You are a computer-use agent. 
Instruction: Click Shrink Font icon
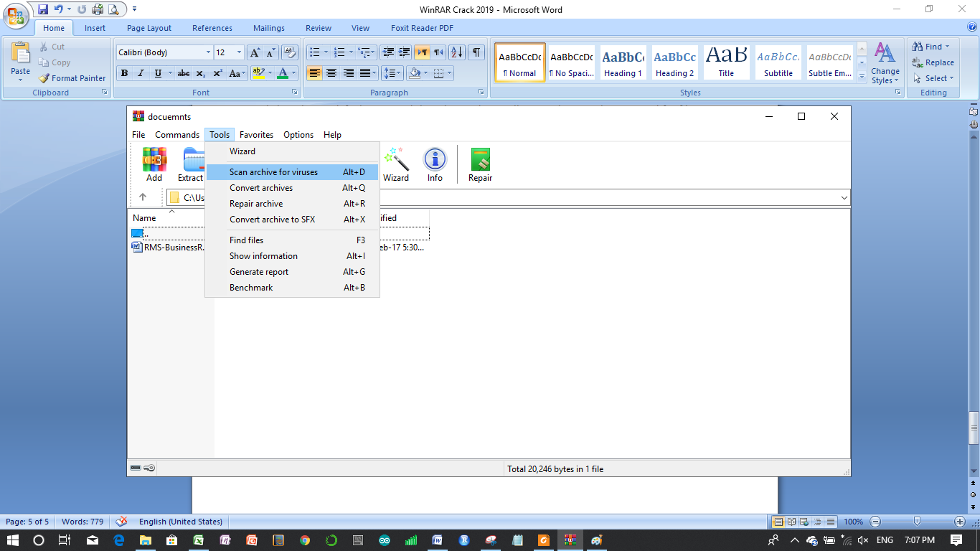click(x=270, y=52)
